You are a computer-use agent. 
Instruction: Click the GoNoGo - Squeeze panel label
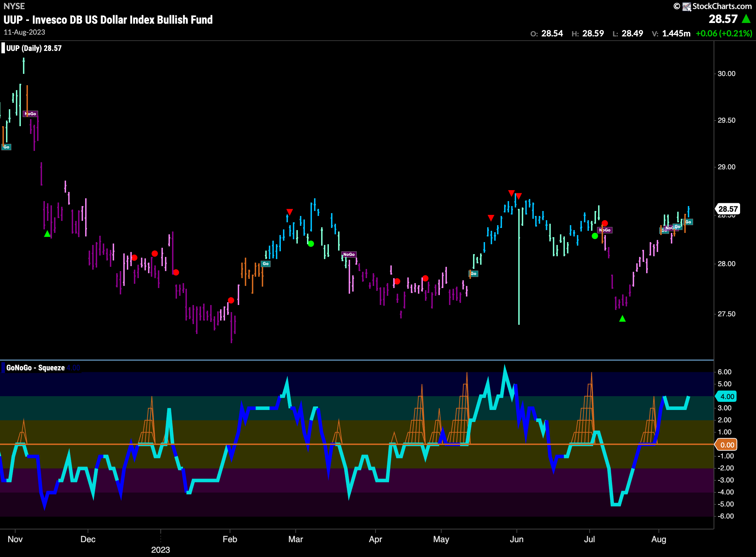(x=35, y=368)
